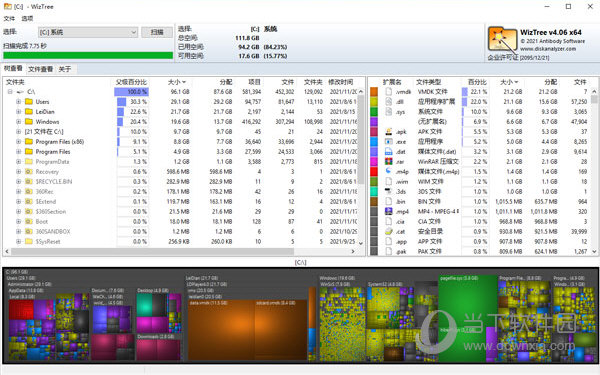Click the Downloads treemap block
This screenshot has height=375, width=600.
(158, 347)
